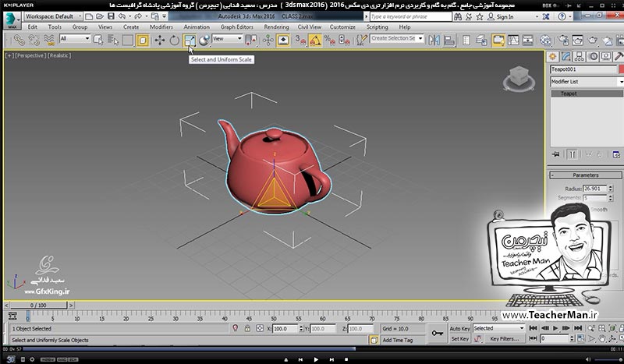Click the Set Keys large key button
The image size is (624, 364).
click(438, 334)
